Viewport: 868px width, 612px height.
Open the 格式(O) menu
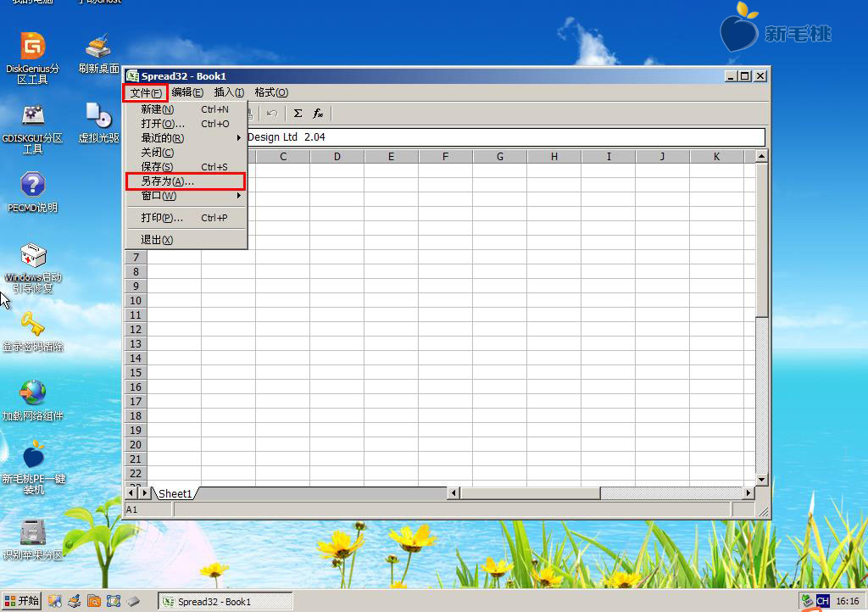pyautogui.click(x=271, y=92)
